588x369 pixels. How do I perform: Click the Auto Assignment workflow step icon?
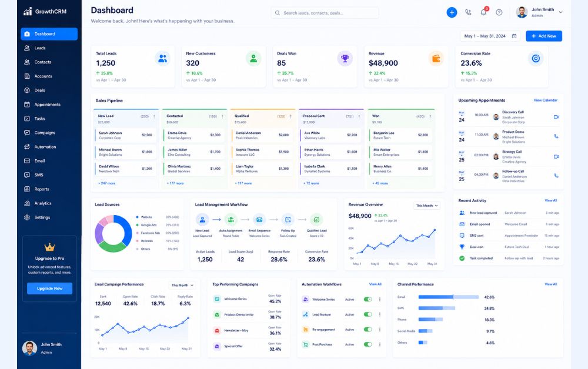coord(231,220)
